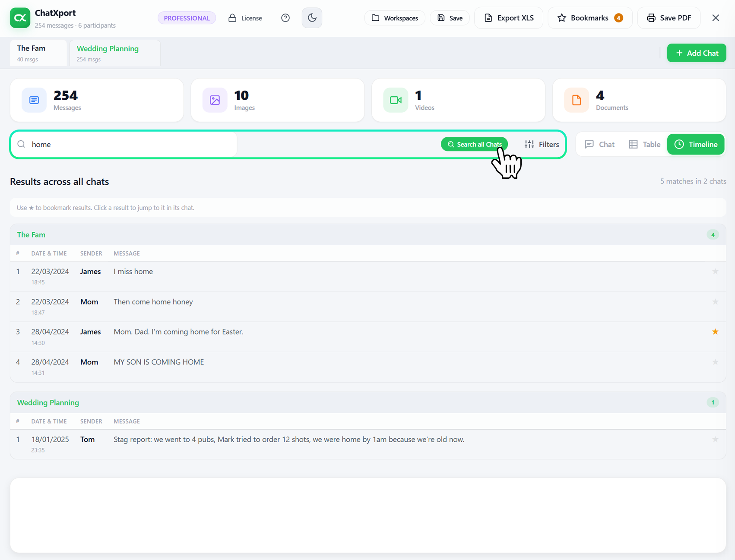Bookmark the 'I miss home' message star
The width and height of the screenshot is (735, 560).
pyautogui.click(x=715, y=272)
